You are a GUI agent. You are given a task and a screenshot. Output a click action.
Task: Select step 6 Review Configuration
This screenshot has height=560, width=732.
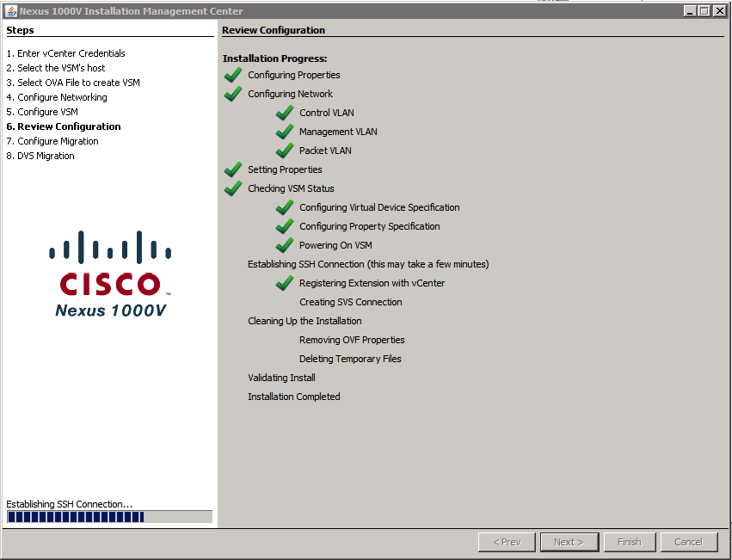click(x=64, y=126)
